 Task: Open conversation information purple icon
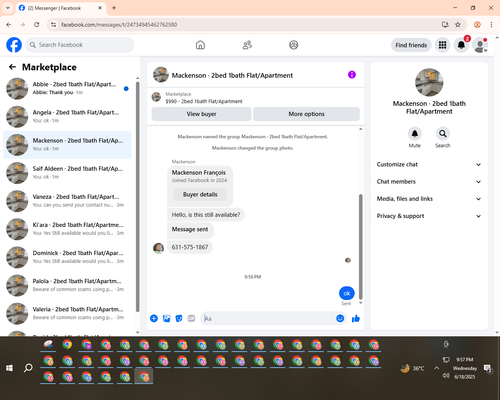[x=352, y=75]
